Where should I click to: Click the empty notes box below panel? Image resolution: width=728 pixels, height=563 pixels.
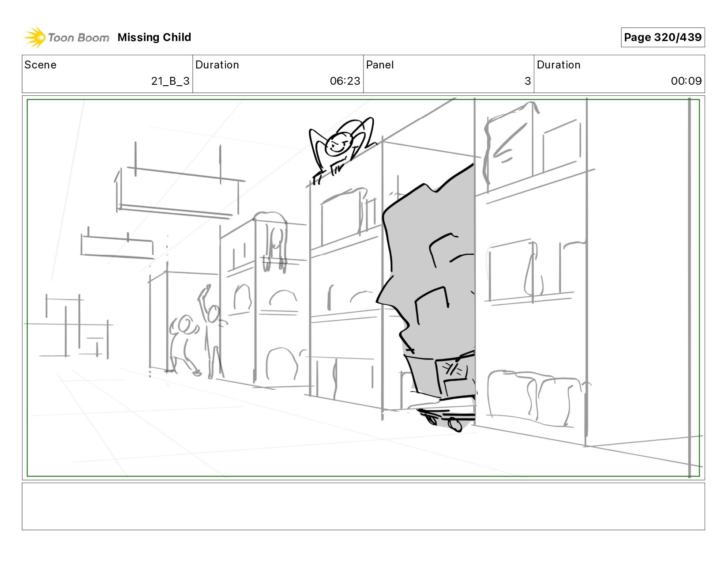(364, 506)
